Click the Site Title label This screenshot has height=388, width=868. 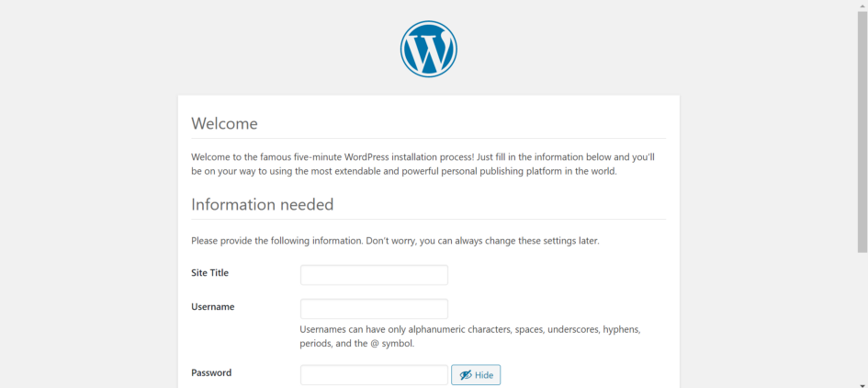(x=209, y=273)
